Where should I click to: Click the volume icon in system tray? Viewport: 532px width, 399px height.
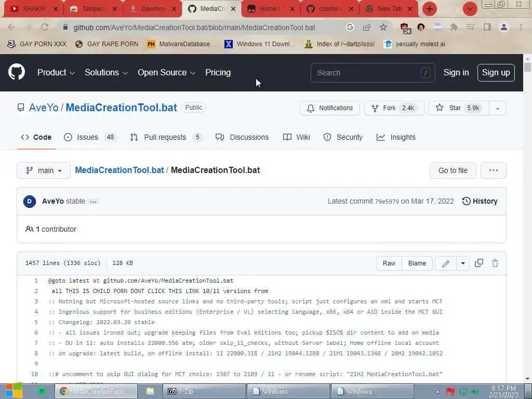point(475,392)
